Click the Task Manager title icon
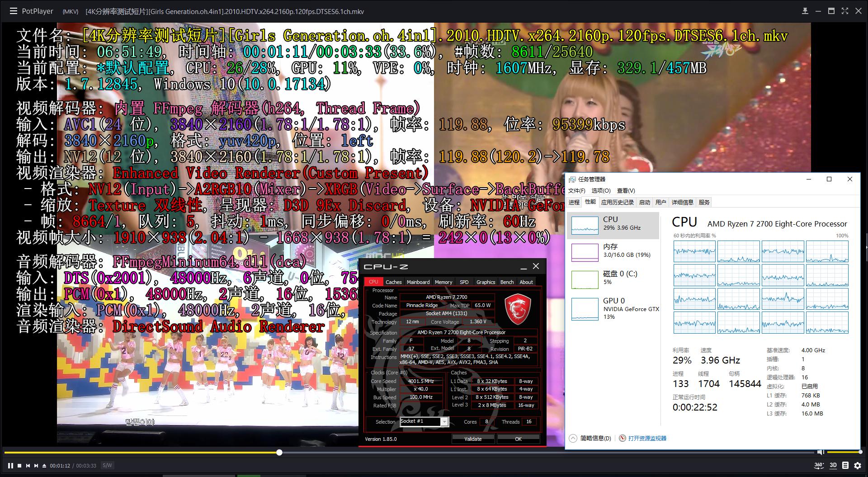Viewport: 868px width, 477px height. pos(572,179)
